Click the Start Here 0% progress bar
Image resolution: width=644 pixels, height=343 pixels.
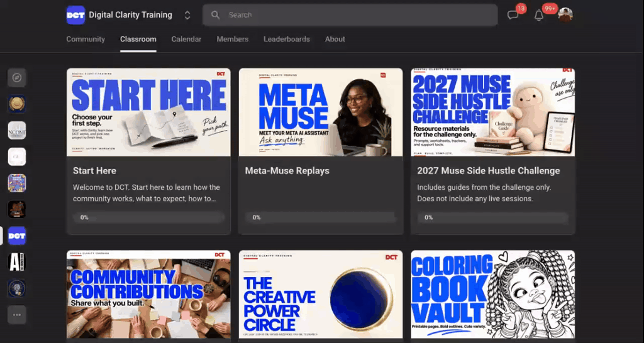pos(148,217)
